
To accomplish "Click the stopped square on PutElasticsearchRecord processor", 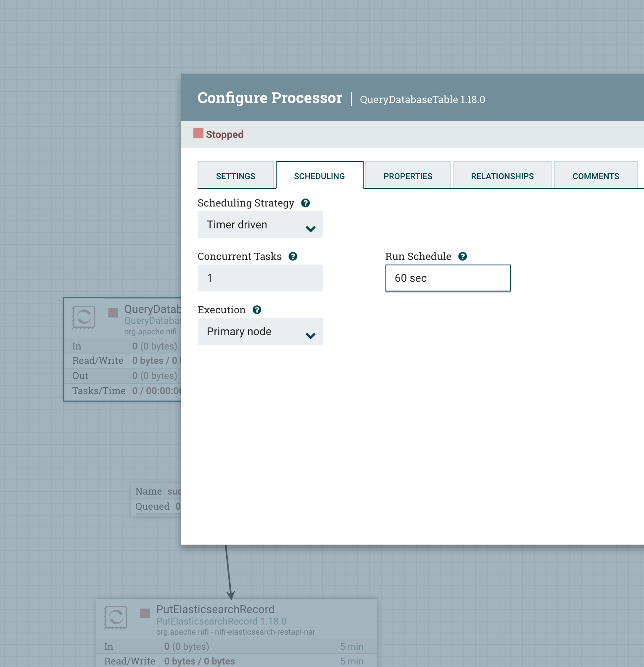I will tap(145, 613).
